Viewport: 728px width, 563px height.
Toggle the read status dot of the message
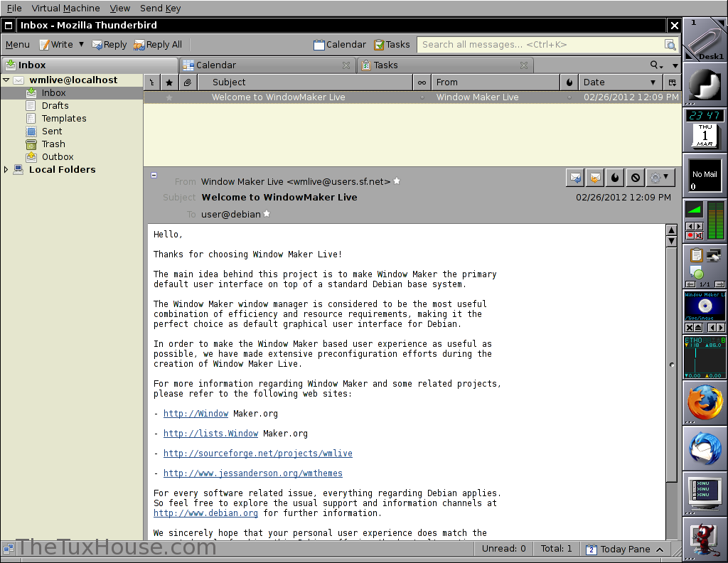pyautogui.click(x=422, y=97)
